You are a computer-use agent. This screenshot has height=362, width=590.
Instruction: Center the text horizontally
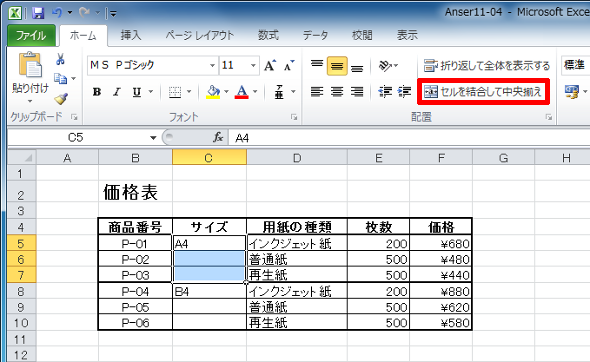[337, 92]
